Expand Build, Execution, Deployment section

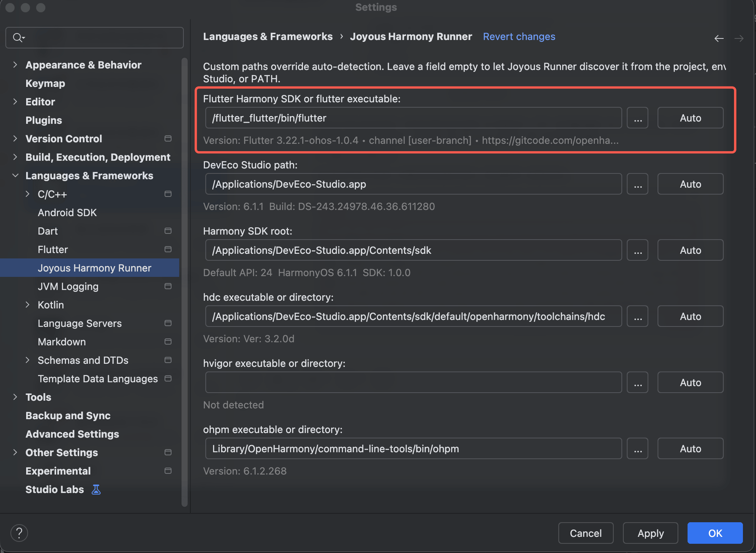point(15,157)
